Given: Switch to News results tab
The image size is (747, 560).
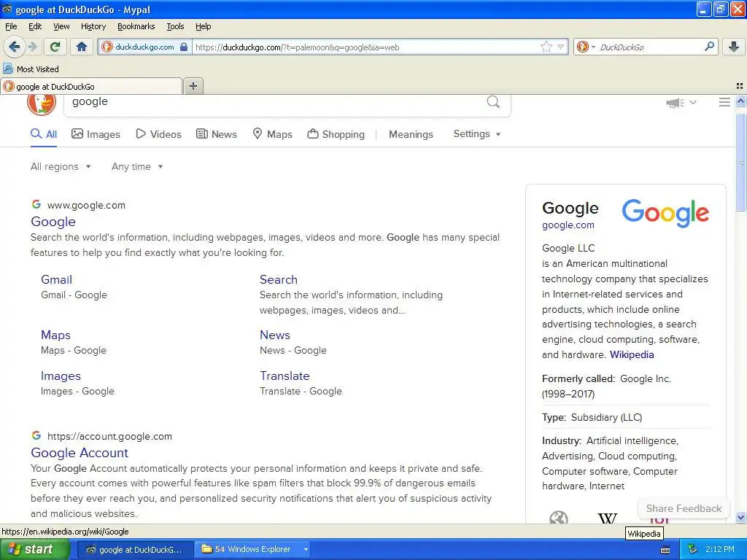Looking at the screenshot, I should (x=217, y=134).
